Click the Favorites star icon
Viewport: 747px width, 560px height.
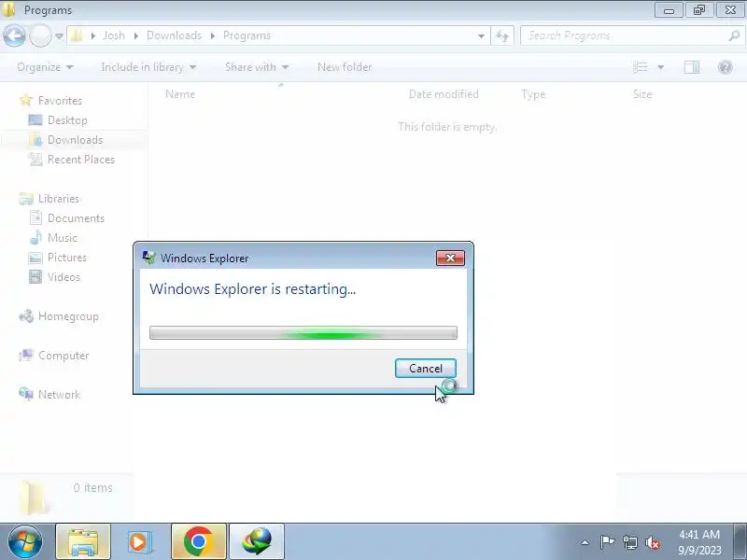coord(26,100)
